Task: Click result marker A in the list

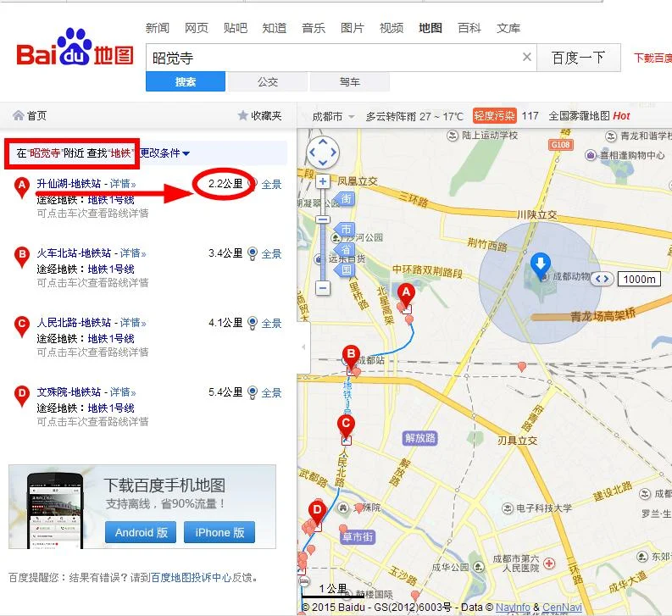Action: pos(21,187)
